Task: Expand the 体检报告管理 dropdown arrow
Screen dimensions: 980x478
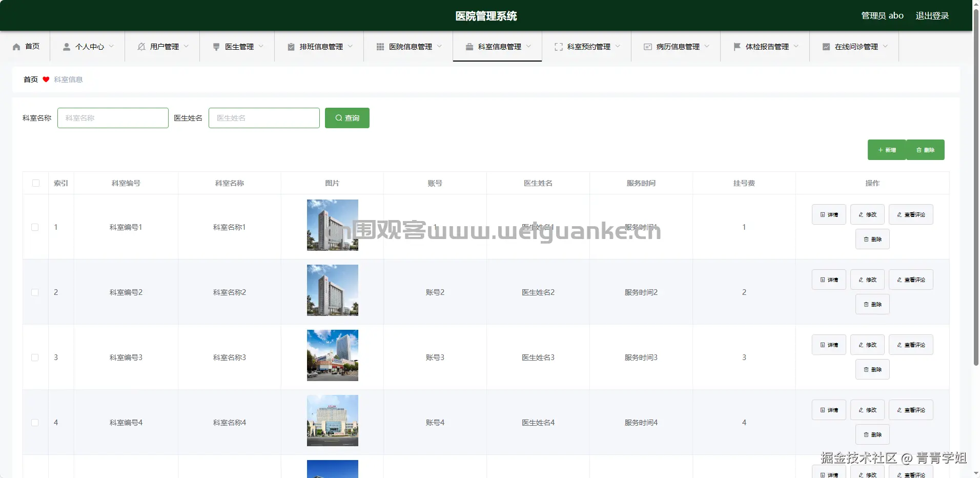Action: [x=796, y=46]
